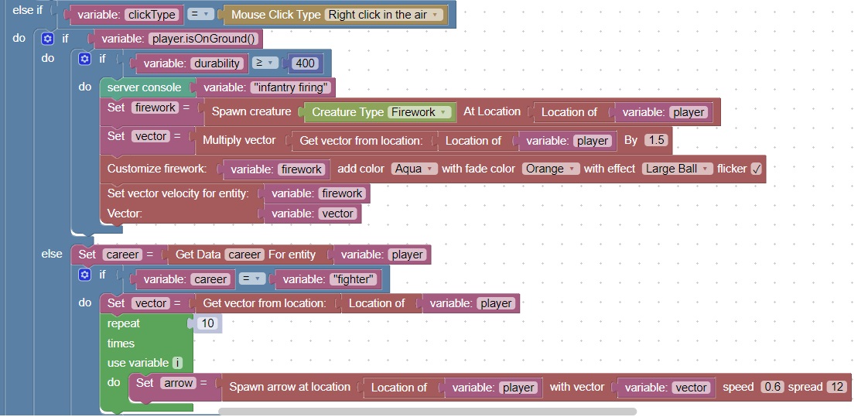The image size is (868, 417).
Task: Select the server console block
Action: point(145,87)
